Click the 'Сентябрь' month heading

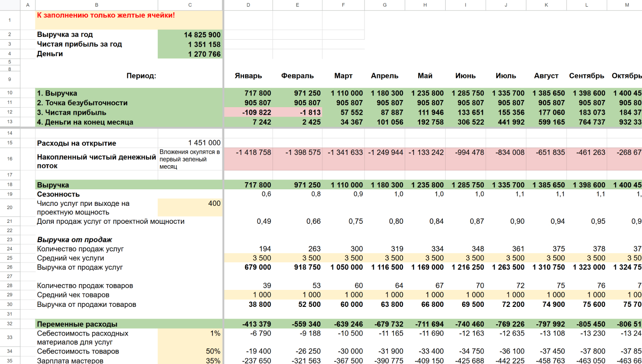[587, 76]
